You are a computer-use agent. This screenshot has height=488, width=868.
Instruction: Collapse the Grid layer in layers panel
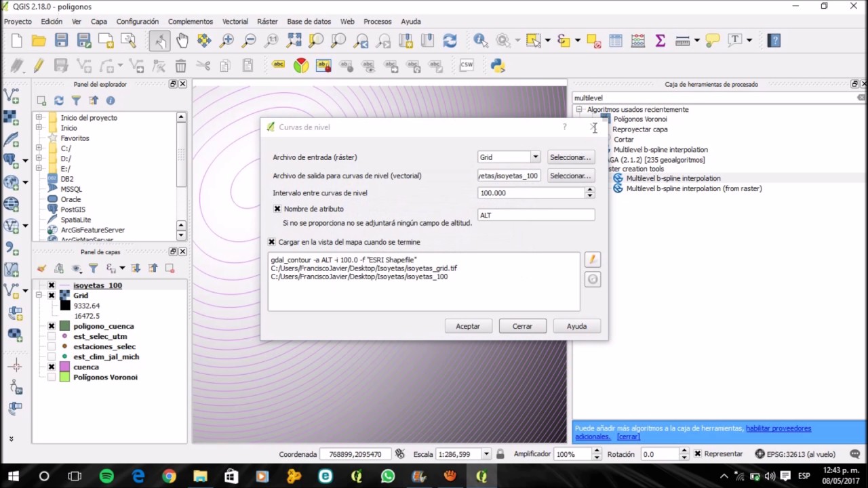coord(39,296)
